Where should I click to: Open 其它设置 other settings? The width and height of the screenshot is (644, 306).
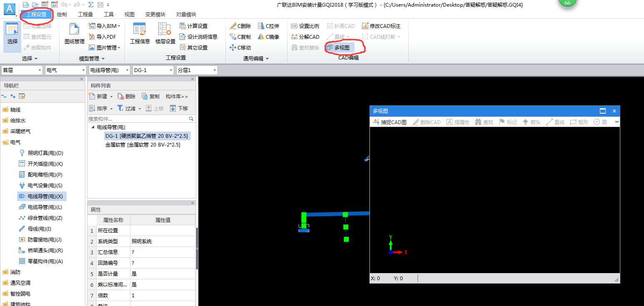click(x=194, y=47)
